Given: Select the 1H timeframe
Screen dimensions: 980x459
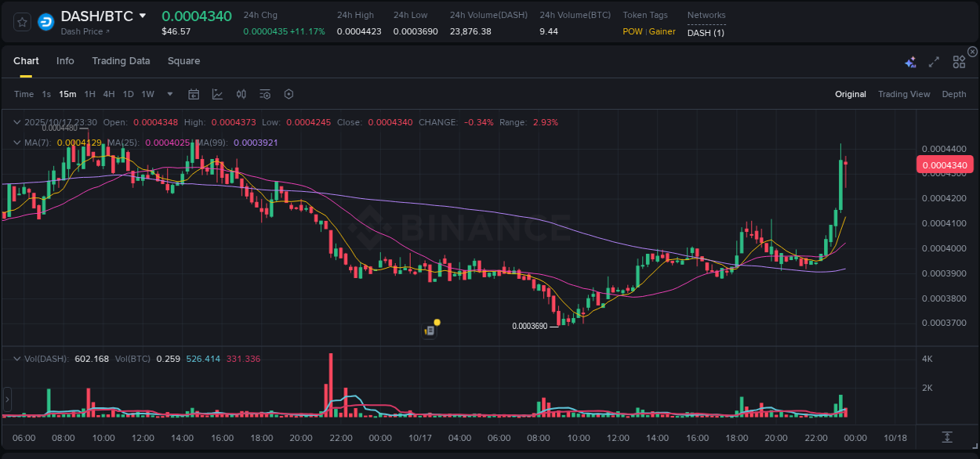Looking at the screenshot, I should pyautogui.click(x=89, y=94).
